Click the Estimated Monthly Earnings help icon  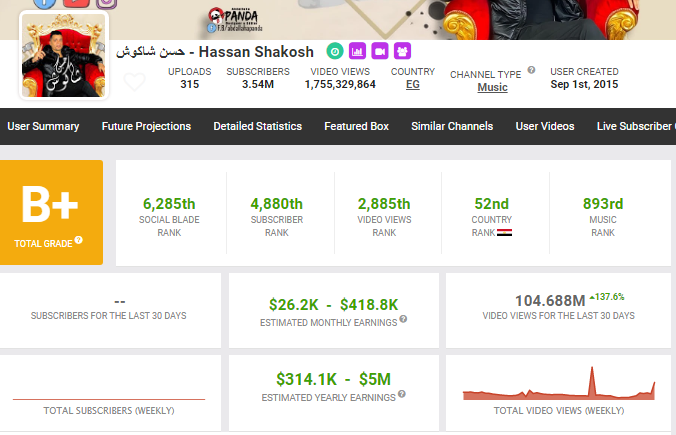click(404, 320)
